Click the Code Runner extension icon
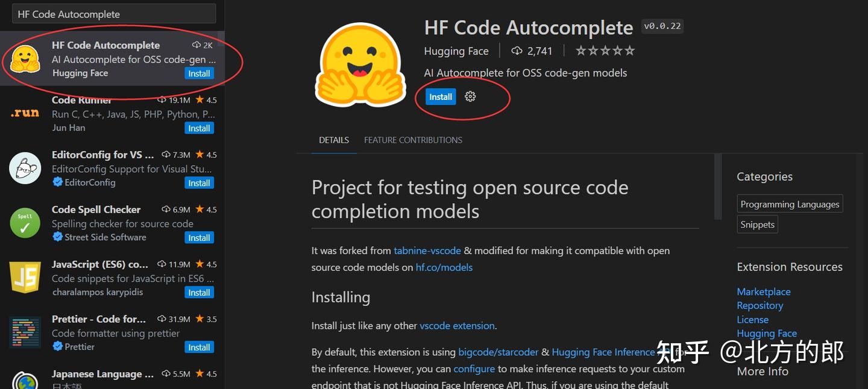 point(25,113)
